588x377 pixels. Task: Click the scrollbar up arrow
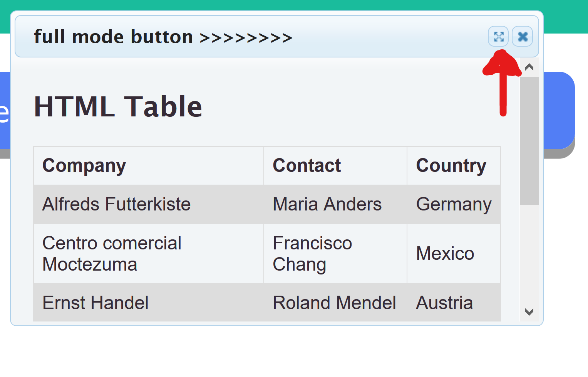coord(529,67)
